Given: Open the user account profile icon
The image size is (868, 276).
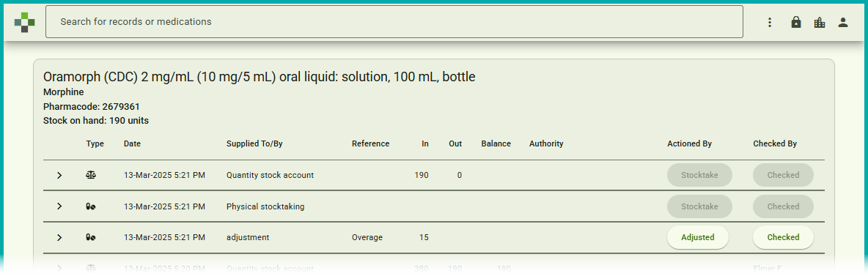Looking at the screenshot, I should [842, 22].
